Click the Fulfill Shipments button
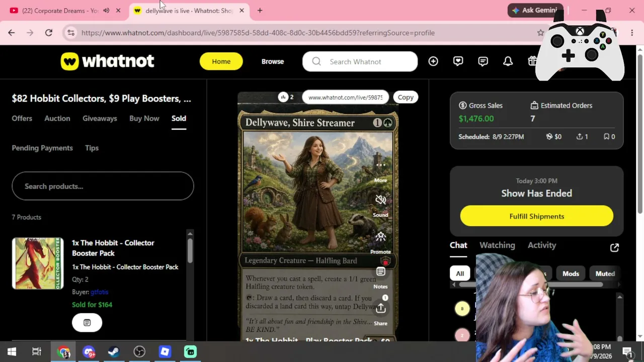644x362 pixels. pyautogui.click(x=537, y=216)
